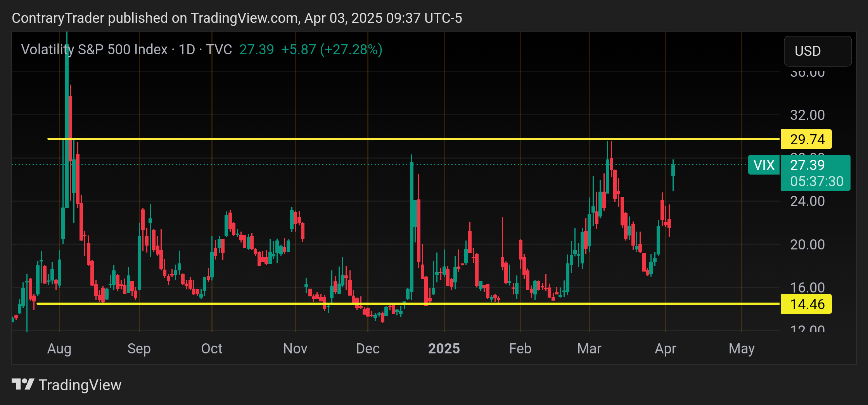Click the Oct time axis label

[212, 348]
